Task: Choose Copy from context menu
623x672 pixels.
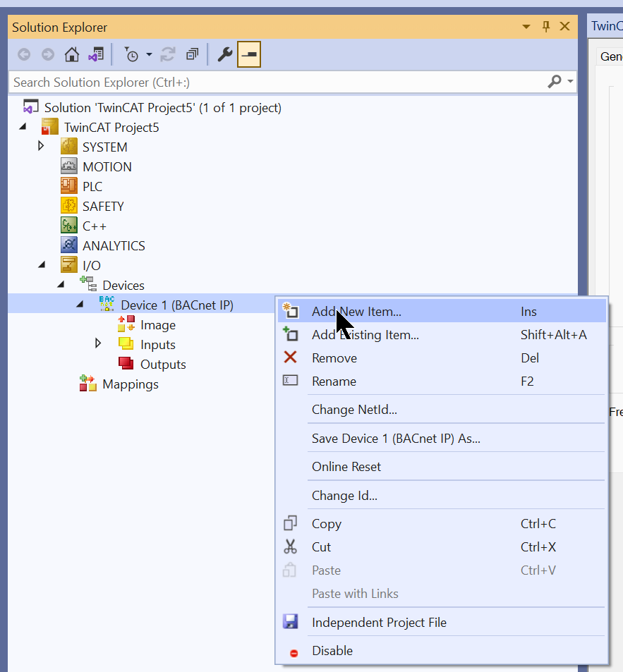Action: [442, 524]
